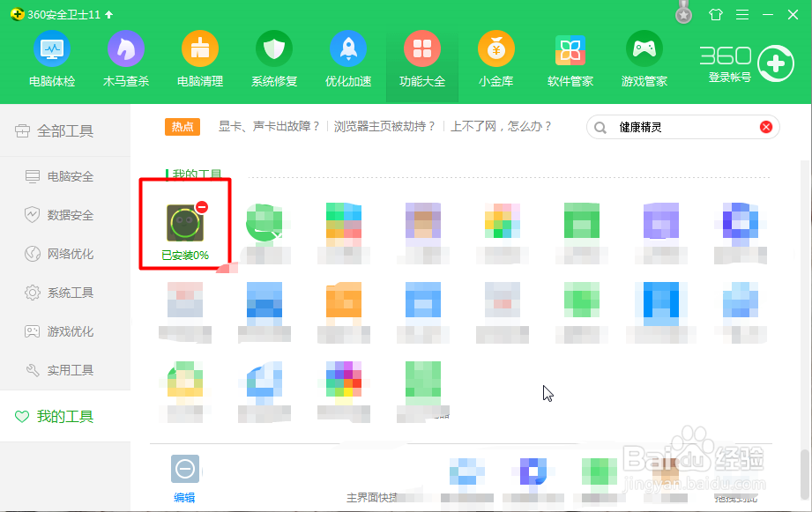Image resolution: width=812 pixels, height=512 pixels.
Task: Open 游戏管家 gamepad icon
Action: coord(644,60)
